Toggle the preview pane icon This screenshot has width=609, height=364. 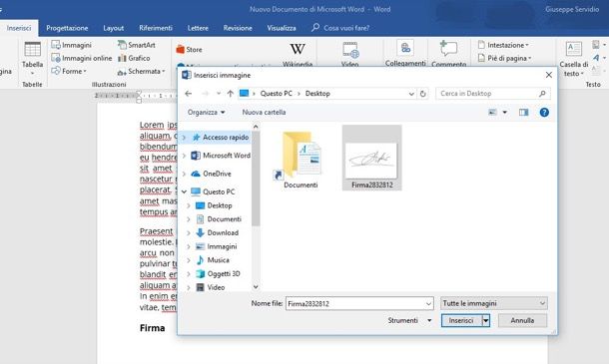pyautogui.click(x=523, y=112)
